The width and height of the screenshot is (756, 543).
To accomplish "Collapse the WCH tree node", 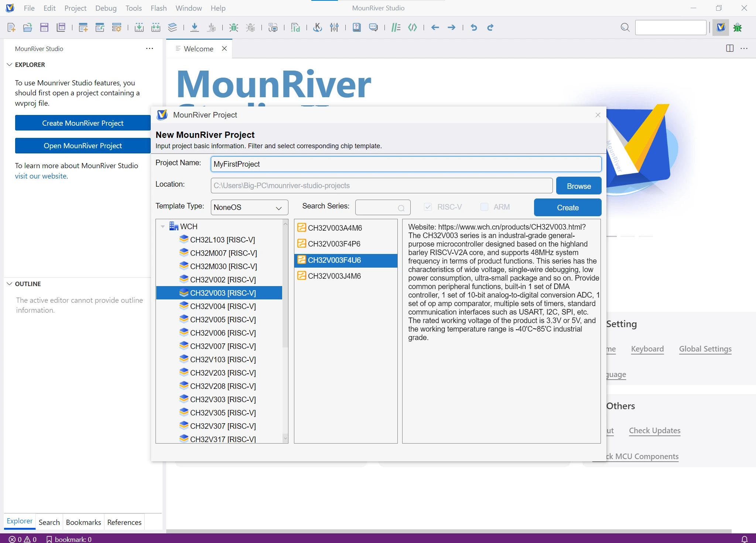I will (163, 226).
